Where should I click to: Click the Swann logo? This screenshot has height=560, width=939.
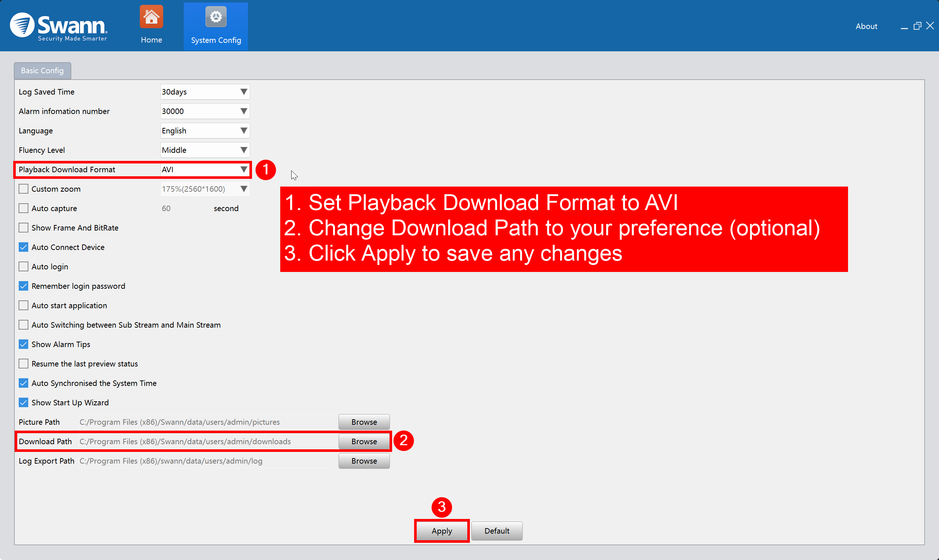pyautogui.click(x=59, y=26)
